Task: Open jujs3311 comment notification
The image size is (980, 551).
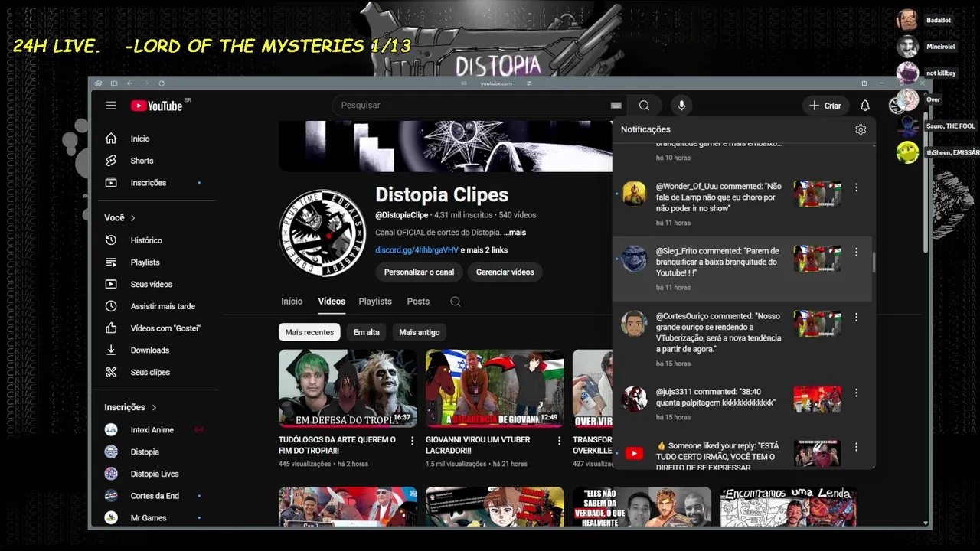Action: (743, 404)
